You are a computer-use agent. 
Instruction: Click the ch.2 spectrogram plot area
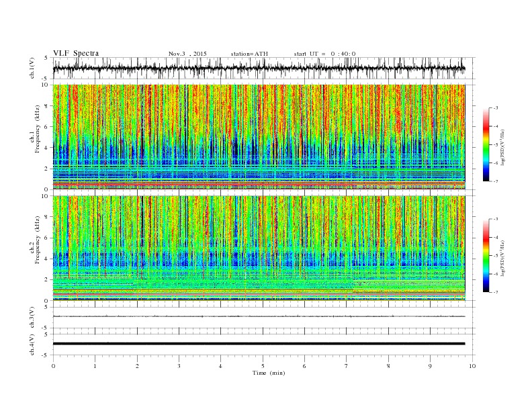coord(259,248)
